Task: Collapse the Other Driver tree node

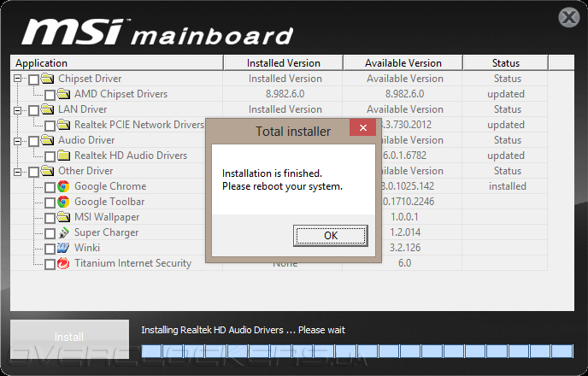Action: (17, 172)
